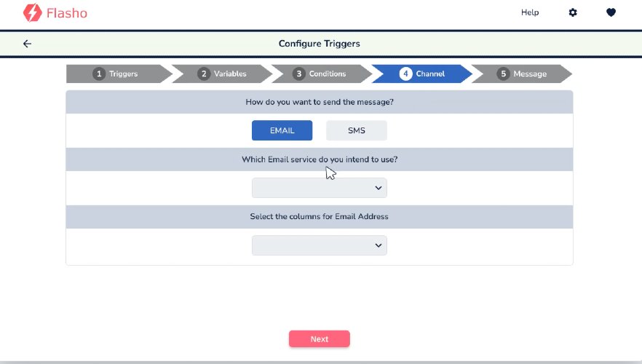Click chevron of Email Address column select
Screen dimensions: 642x364
click(379, 245)
